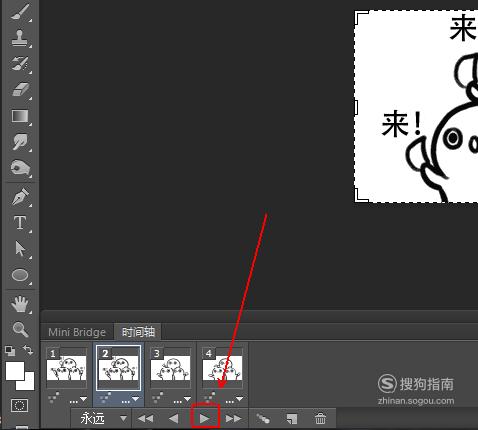
Task: Select animation frame 1 thumbnail
Action: 66,368
